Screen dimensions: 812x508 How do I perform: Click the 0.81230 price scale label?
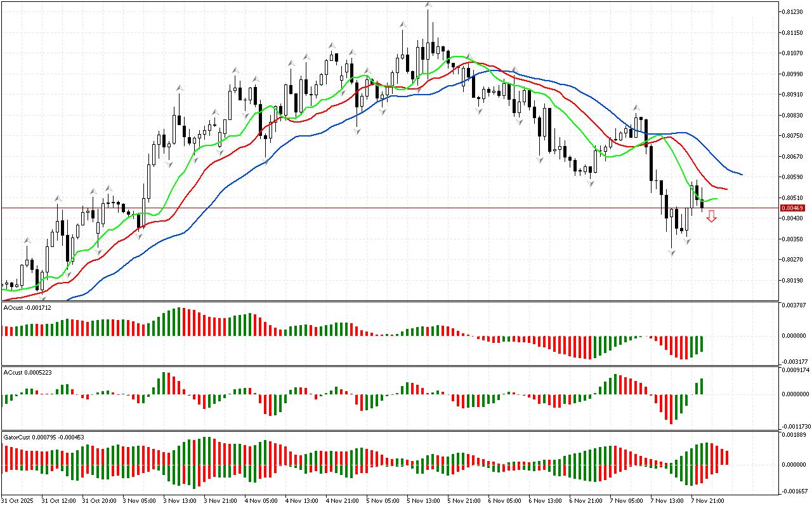793,11
